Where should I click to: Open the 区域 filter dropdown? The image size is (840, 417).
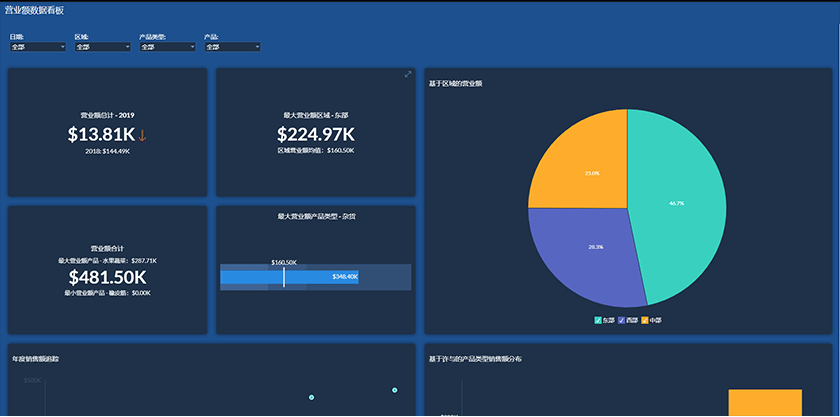pyautogui.click(x=103, y=47)
